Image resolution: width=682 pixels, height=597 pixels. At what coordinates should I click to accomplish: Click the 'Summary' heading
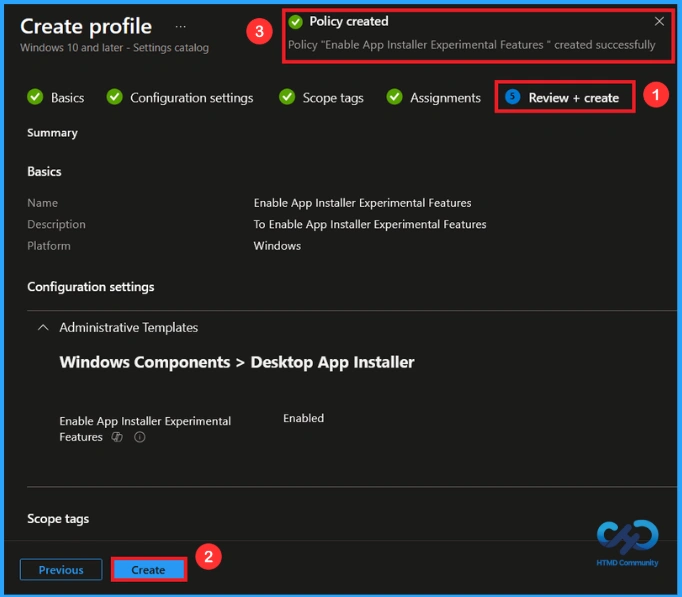52,133
